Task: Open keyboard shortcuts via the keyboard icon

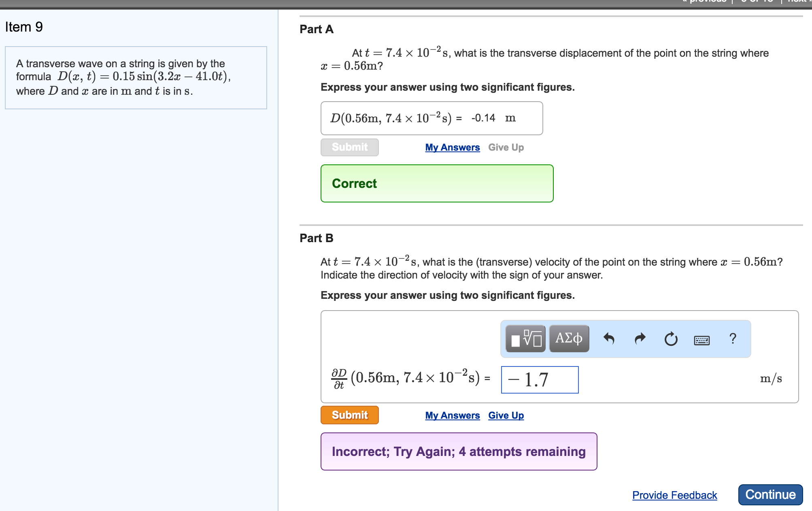Action: [x=701, y=340]
